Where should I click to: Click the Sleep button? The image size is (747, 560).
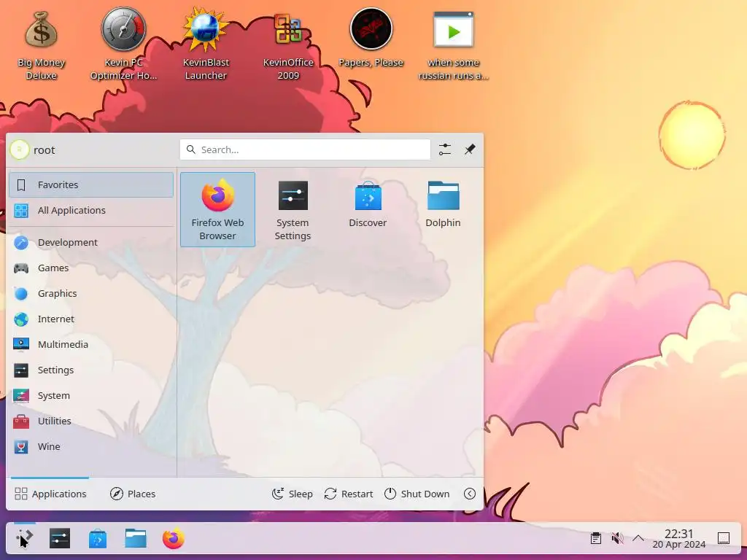[x=292, y=494]
